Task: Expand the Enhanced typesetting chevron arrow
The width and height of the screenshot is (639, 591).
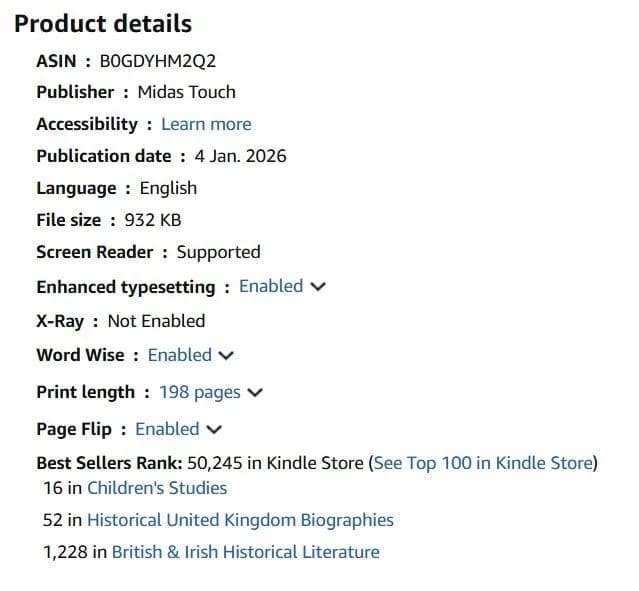Action: (x=318, y=287)
